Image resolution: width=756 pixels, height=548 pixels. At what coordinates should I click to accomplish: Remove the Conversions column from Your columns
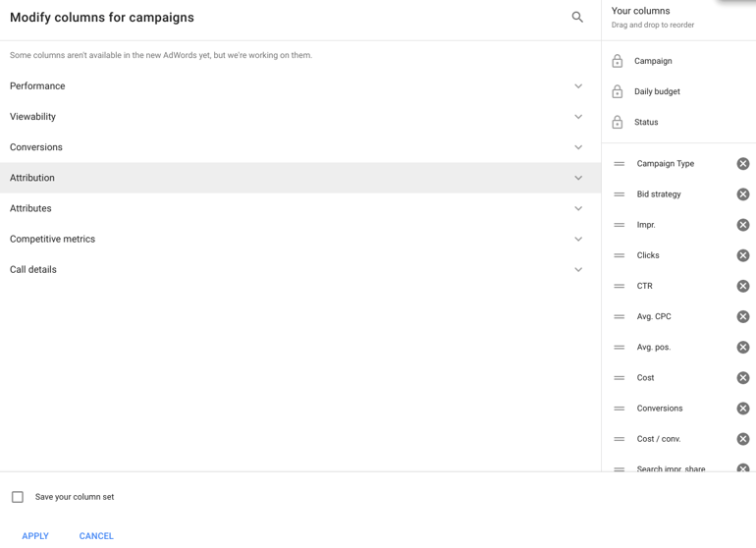click(742, 409)
